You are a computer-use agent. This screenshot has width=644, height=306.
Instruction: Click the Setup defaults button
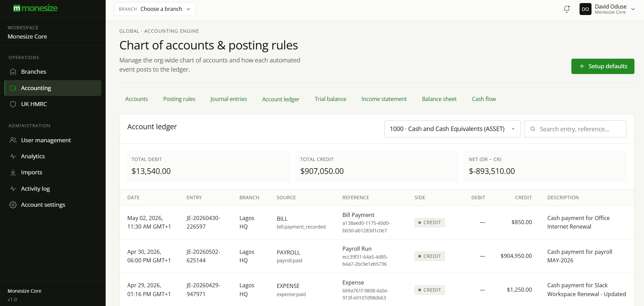coord(603,66)
